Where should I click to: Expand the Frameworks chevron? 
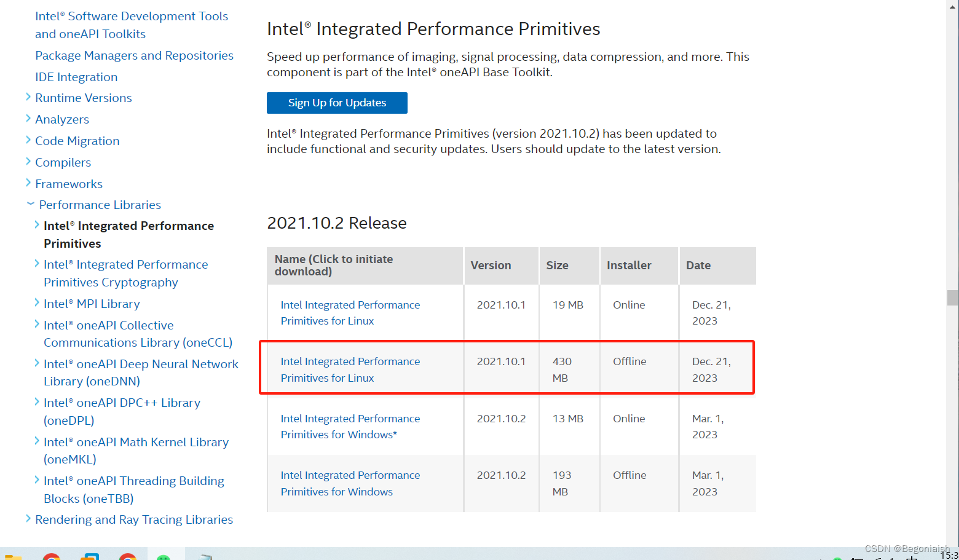(x=28, y=183)
